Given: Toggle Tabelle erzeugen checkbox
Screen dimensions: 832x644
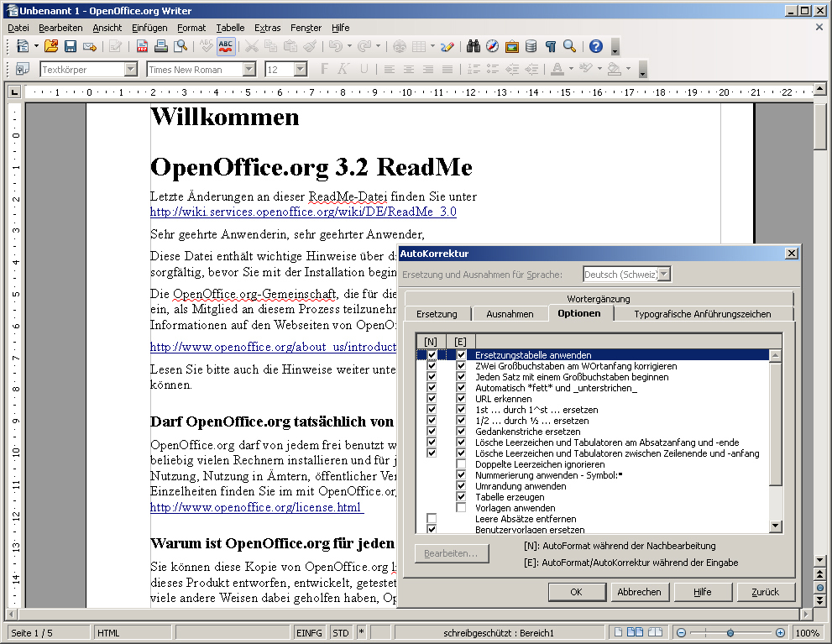Looking at the screenshot, I should click(x=461, y=497).
